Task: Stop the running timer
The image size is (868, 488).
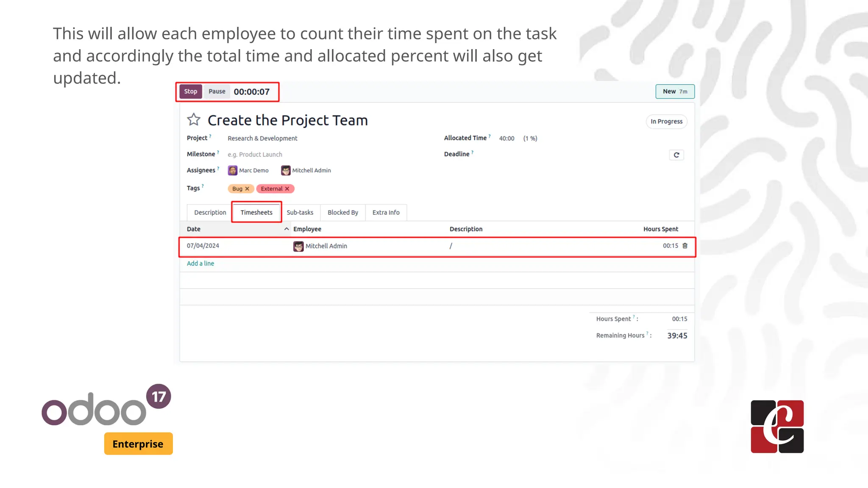Action: click(x=190, y=91)
